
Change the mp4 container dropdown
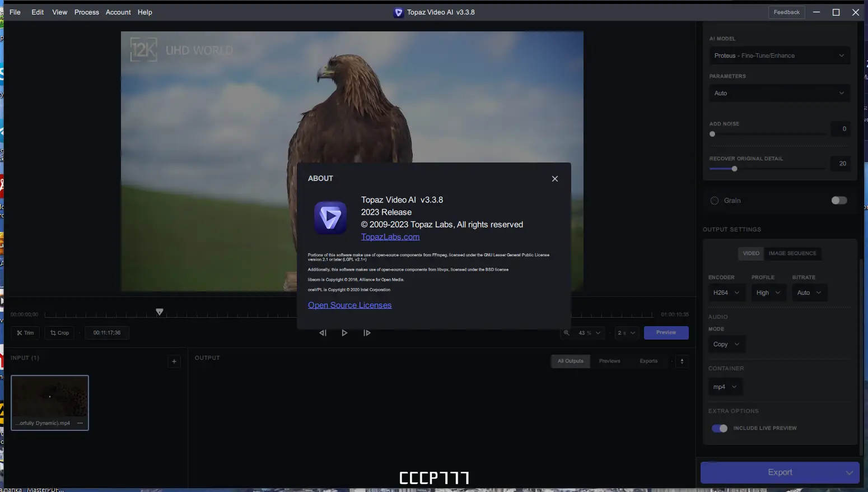point(725,387)
